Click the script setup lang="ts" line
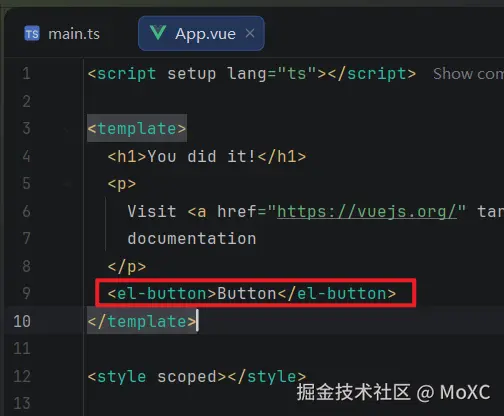504x416 pixels. tap(252, 74)
